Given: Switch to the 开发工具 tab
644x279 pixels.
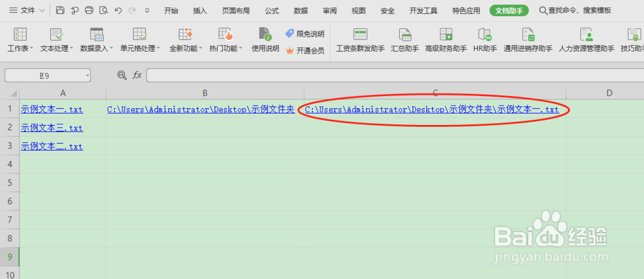Looking at the screenshot, I should (424, 11).
